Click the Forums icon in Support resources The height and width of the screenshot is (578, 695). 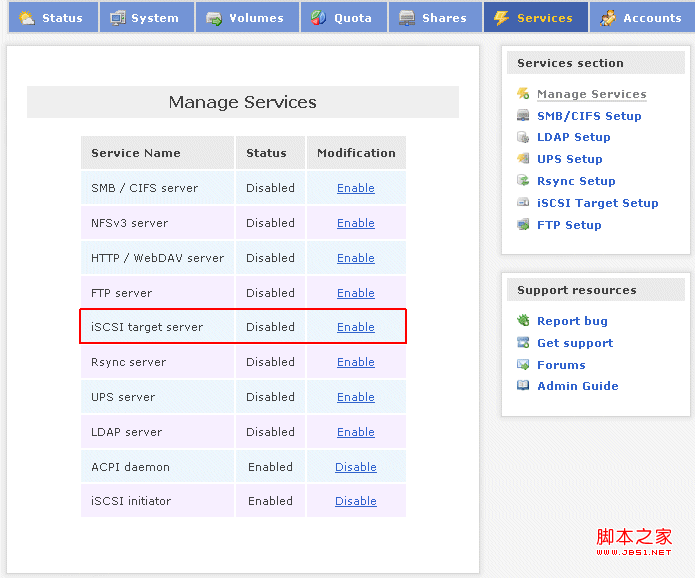coord(523,365)
